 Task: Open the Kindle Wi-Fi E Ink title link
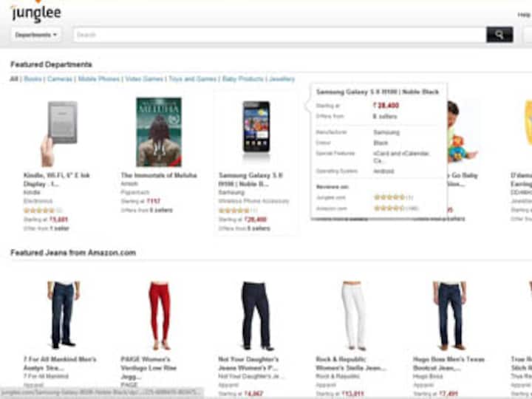tap(56, 180)
